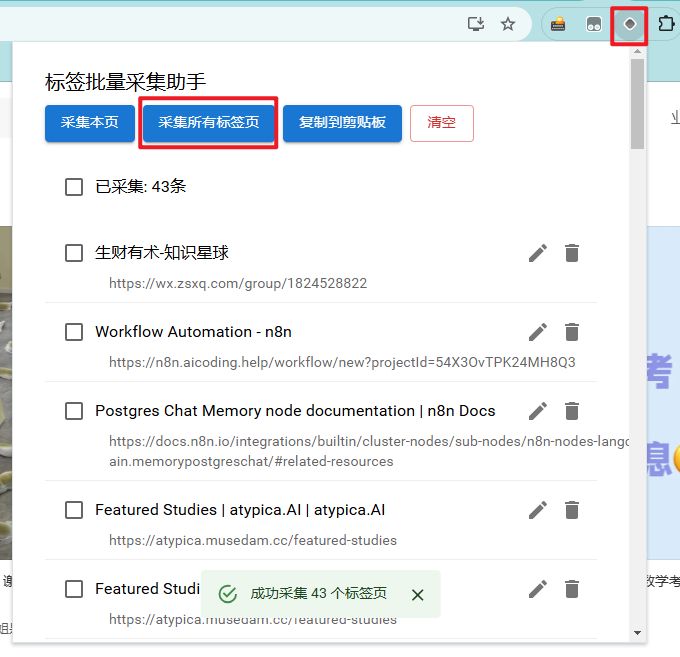Click the 成功采集 43 个标签页 message text

(x=318, y=594)
